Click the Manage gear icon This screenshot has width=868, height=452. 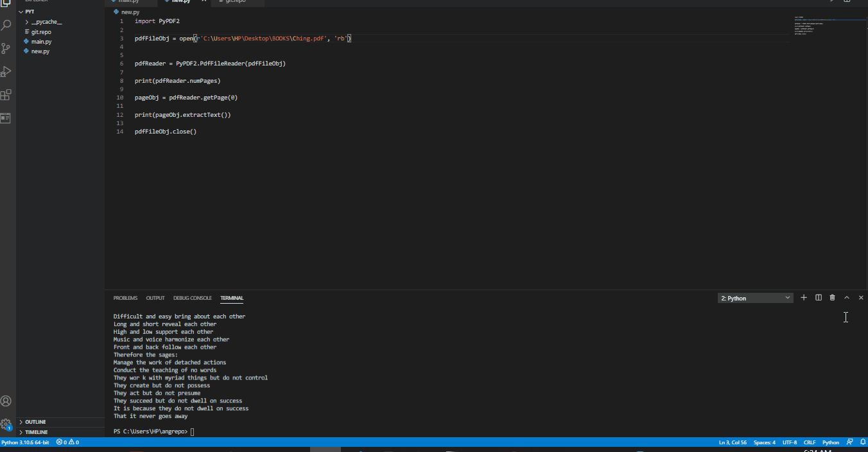pos(6,424)
